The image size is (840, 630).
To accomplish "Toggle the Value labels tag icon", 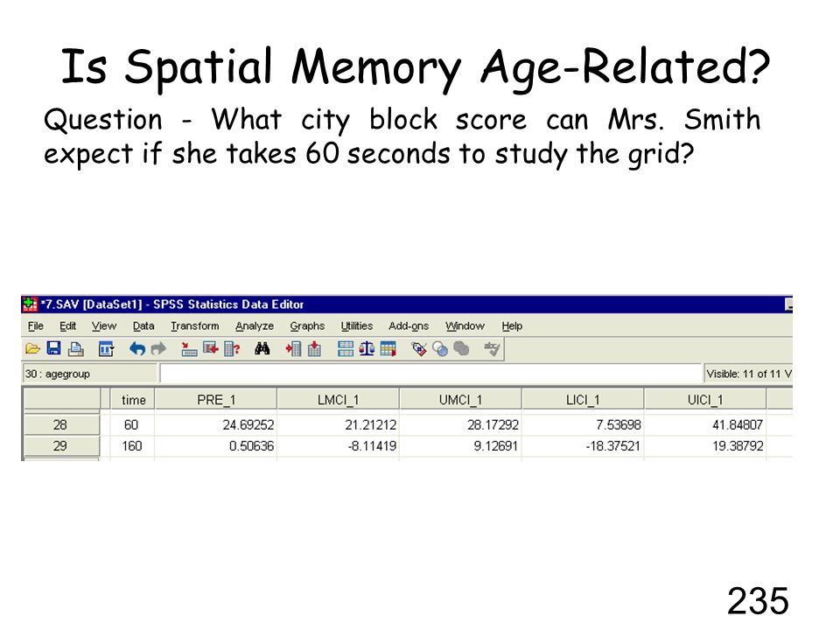I will 419,349.
